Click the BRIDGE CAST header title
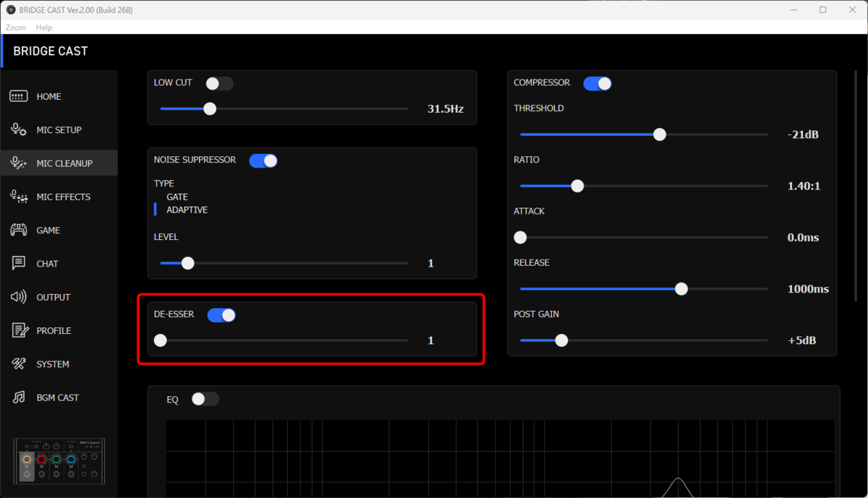This screenshot has height=498, width=868. pos(51,51)
